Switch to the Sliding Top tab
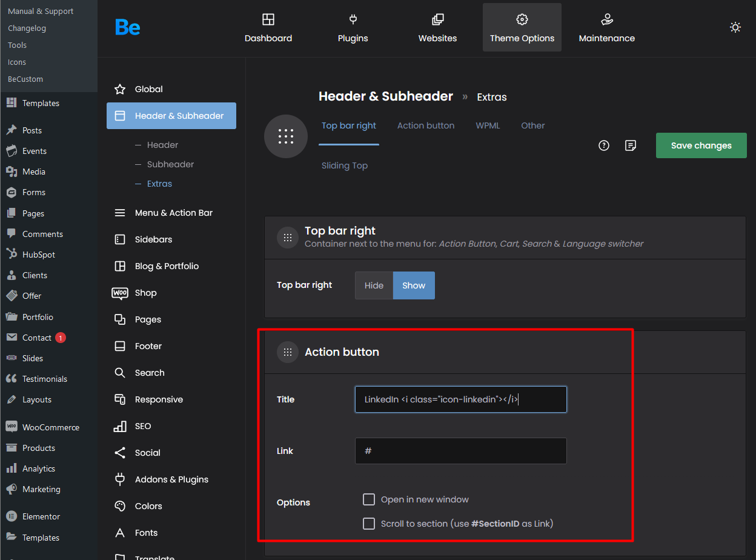Viewport: 756px width, 560px height. 345,165
